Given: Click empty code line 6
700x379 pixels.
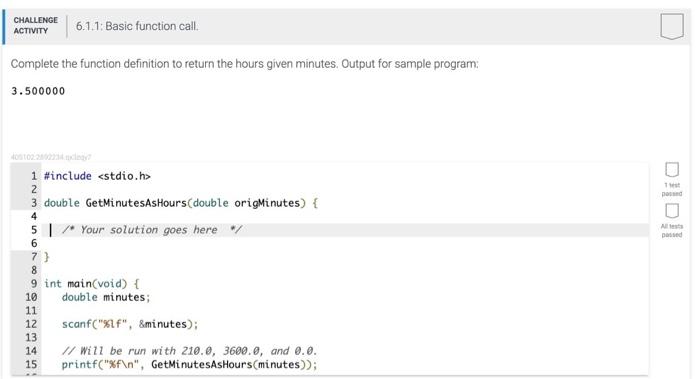Looking at the screenshot, I should click(x=346, y=243).
